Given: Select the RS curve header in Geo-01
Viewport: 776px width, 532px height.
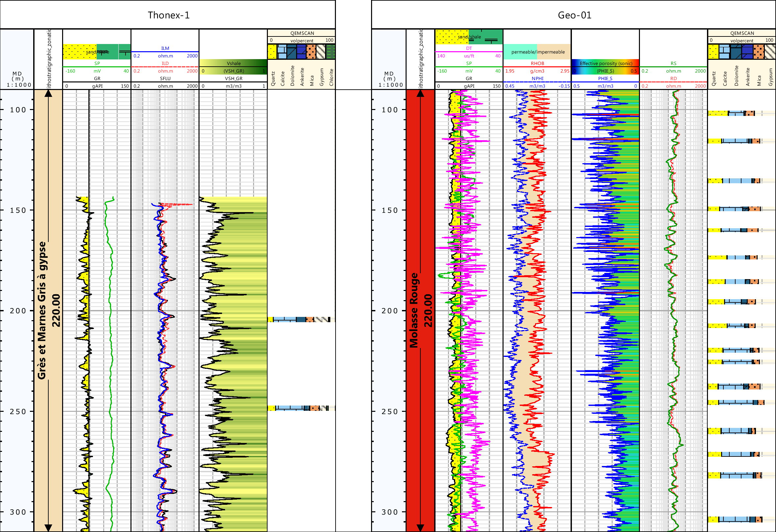Looking at the screenshot, I should (673, 63).
